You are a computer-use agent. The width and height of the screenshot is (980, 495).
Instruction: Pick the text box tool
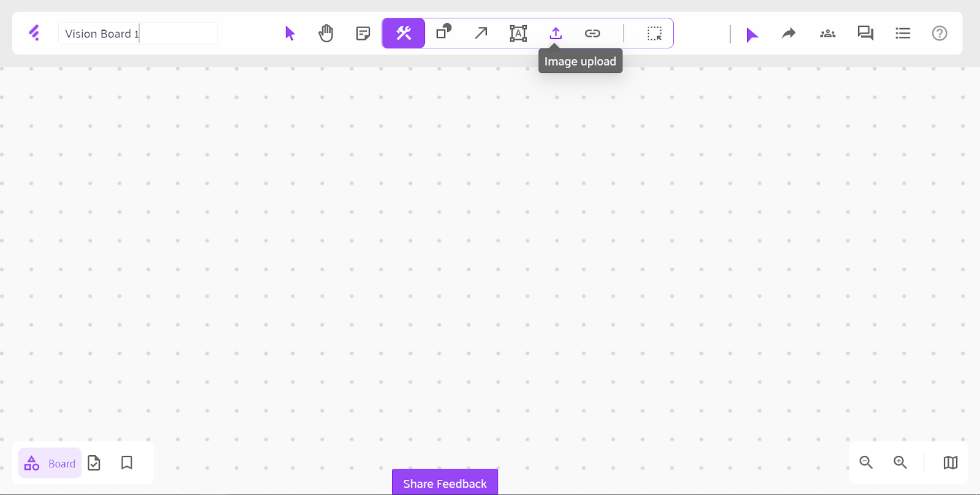tap(518, 33)
